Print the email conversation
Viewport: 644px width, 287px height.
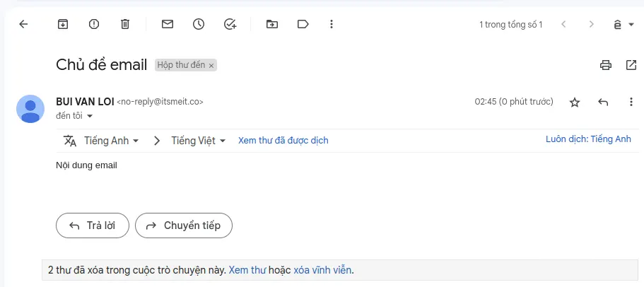coord(606,65)
